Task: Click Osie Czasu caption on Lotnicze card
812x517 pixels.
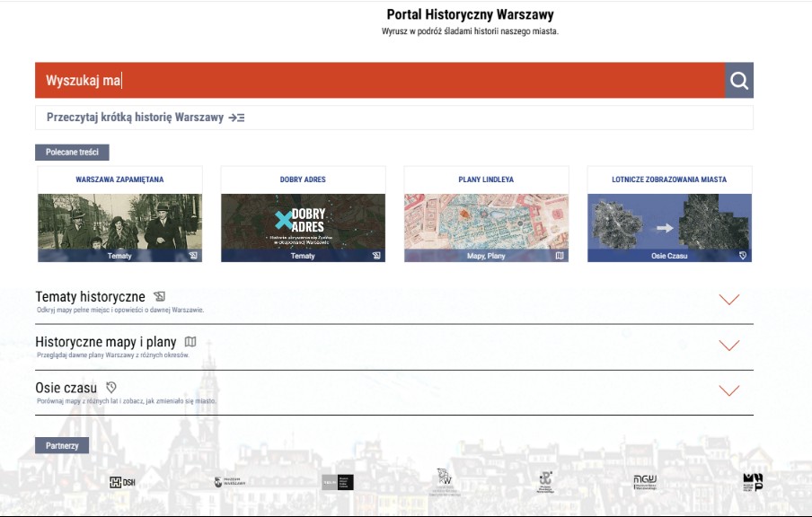Action: (669, 256)
